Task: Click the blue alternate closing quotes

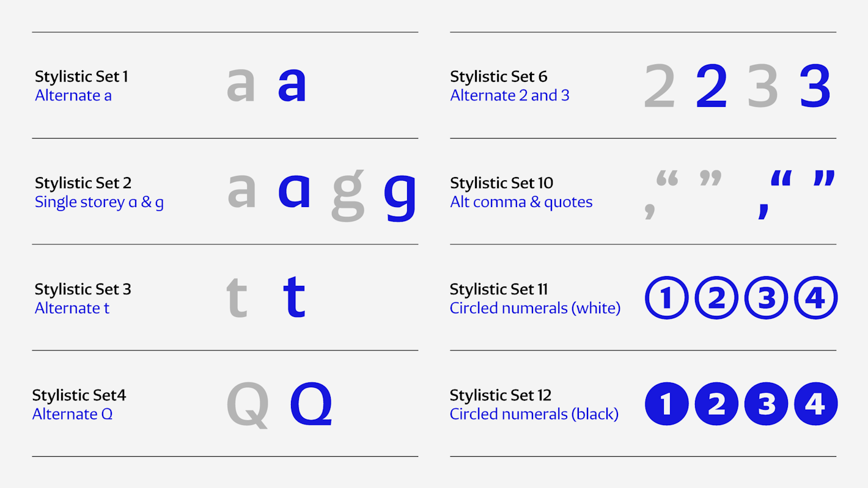Action: [825, 178]
